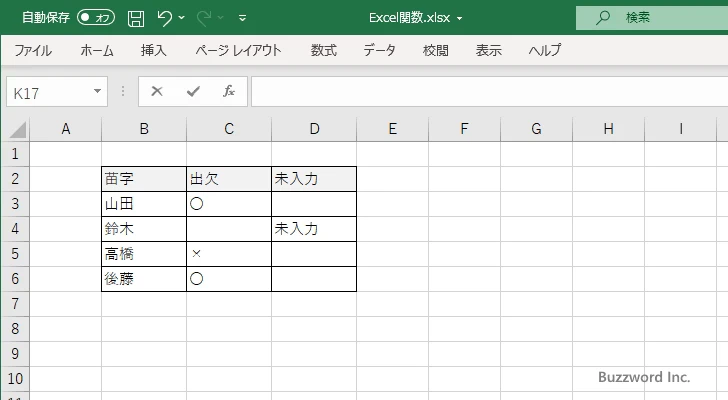Select column H header
Screen dimensions: 728x400
point(609,129)
